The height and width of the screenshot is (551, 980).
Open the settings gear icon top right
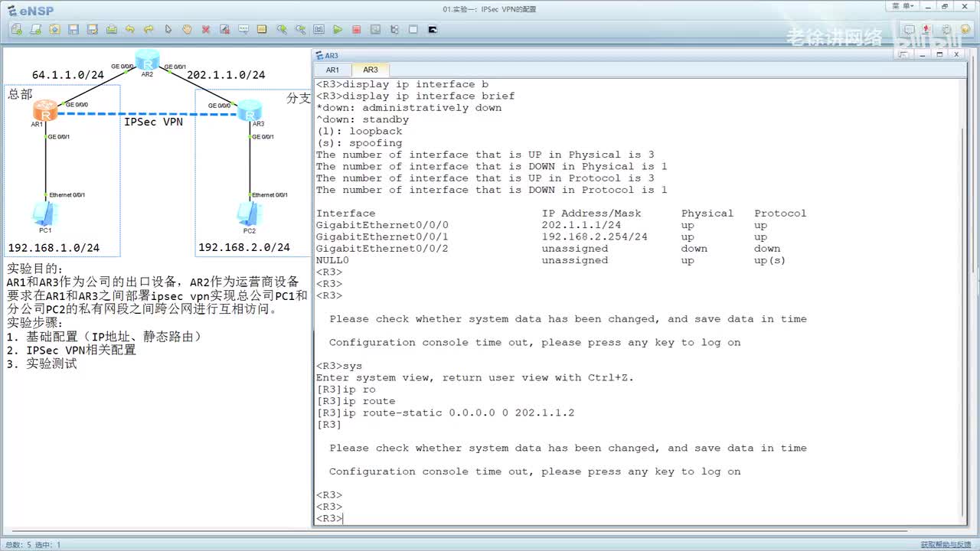[x=946, y=30]
